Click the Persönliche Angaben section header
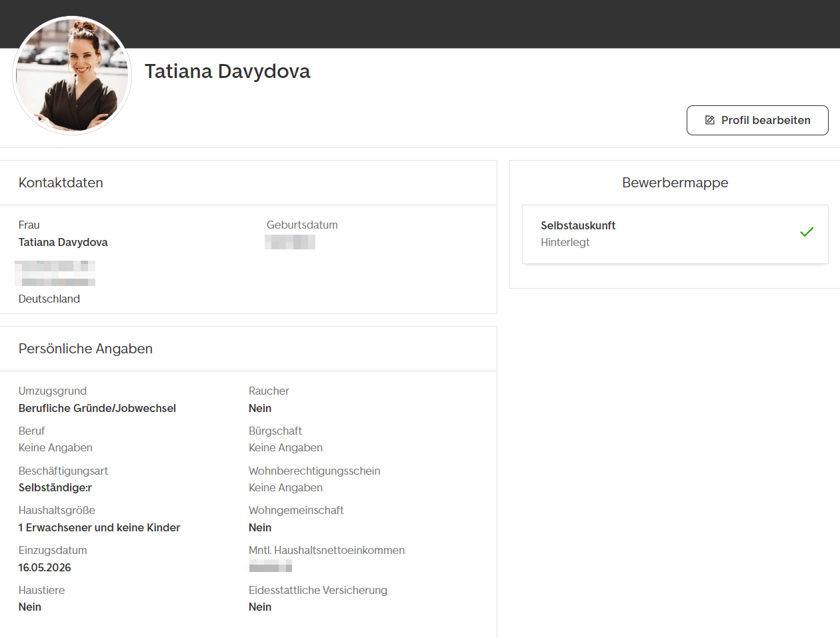This screenshot has height=638, width=840. coord(85,349)
